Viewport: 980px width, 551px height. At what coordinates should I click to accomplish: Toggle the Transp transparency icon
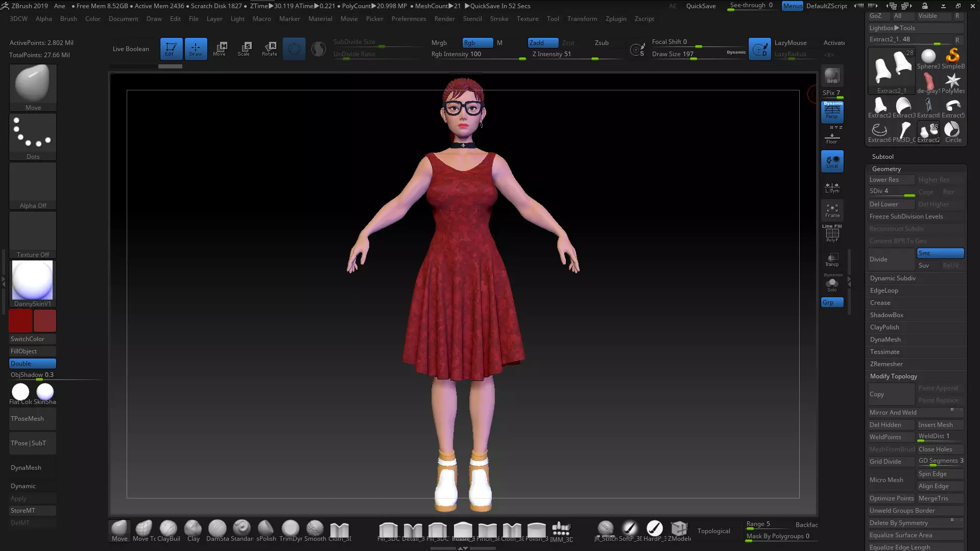pyautogui.click(x=832, y=259)
